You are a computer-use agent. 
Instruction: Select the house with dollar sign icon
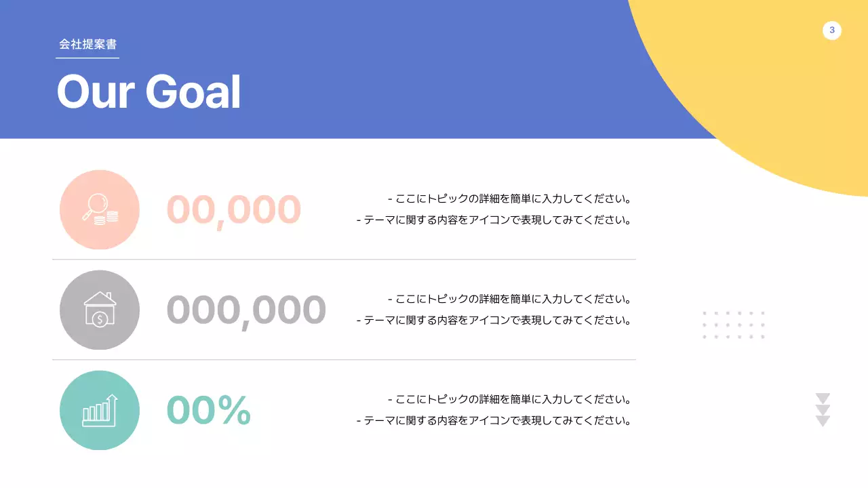(x=100, y=310)
